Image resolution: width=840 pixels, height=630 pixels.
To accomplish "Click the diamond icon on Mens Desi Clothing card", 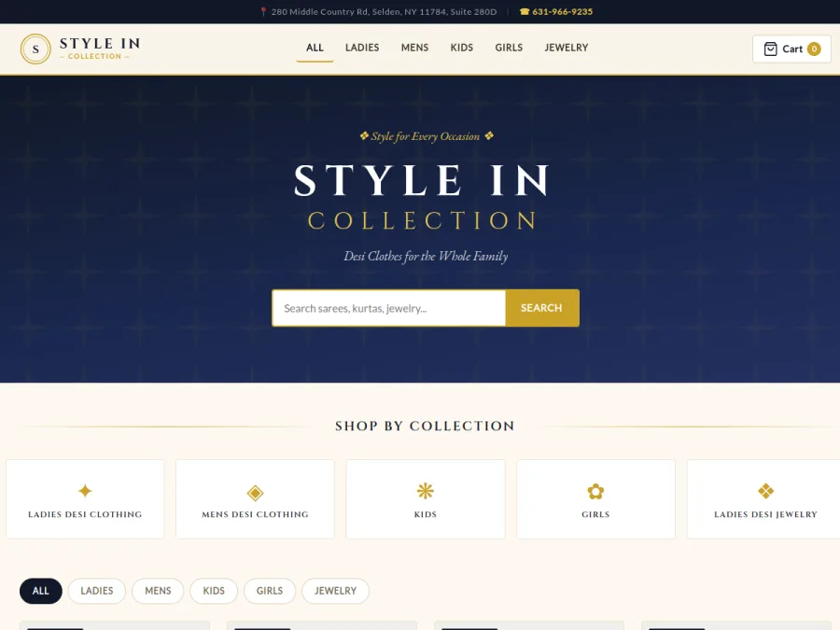I will point(255,492).
